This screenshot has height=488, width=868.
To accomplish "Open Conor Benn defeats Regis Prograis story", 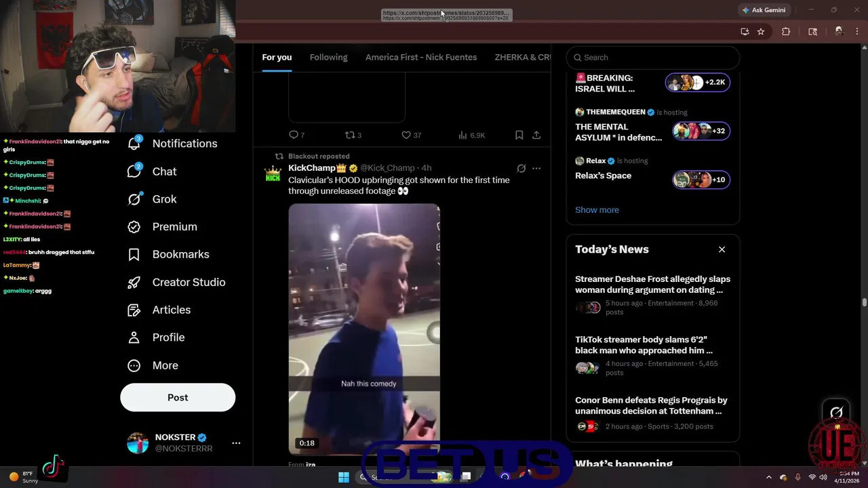I will pos(652,413).
